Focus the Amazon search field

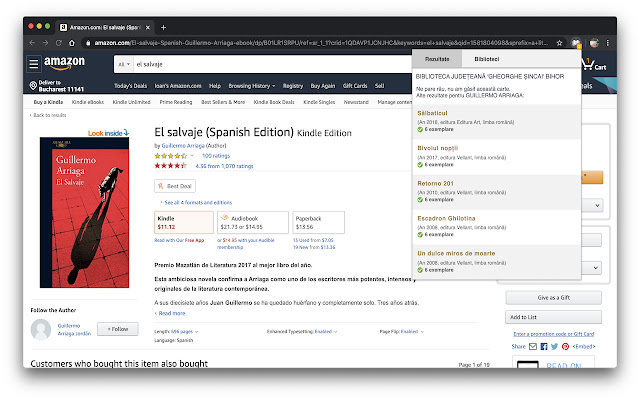pyautogui.click(x=271, y=64)
